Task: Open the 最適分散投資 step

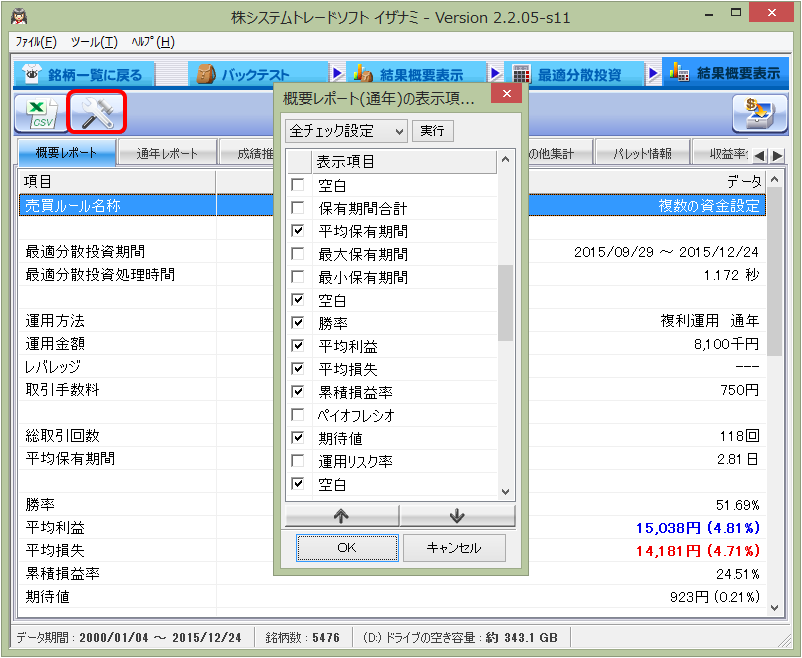Action: tap(574, 75)
